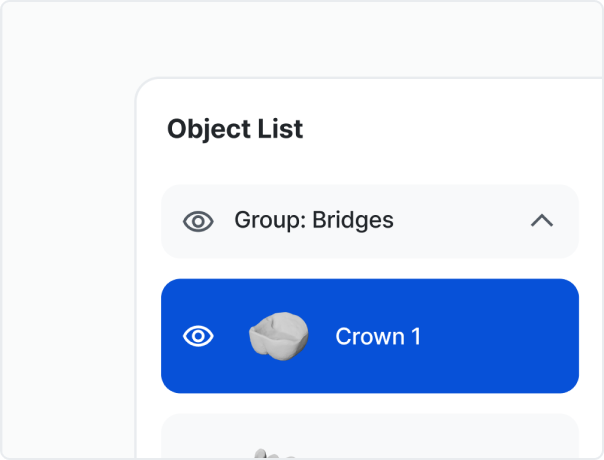Click the gap between Bridges eye and chevron

(460, 221)
